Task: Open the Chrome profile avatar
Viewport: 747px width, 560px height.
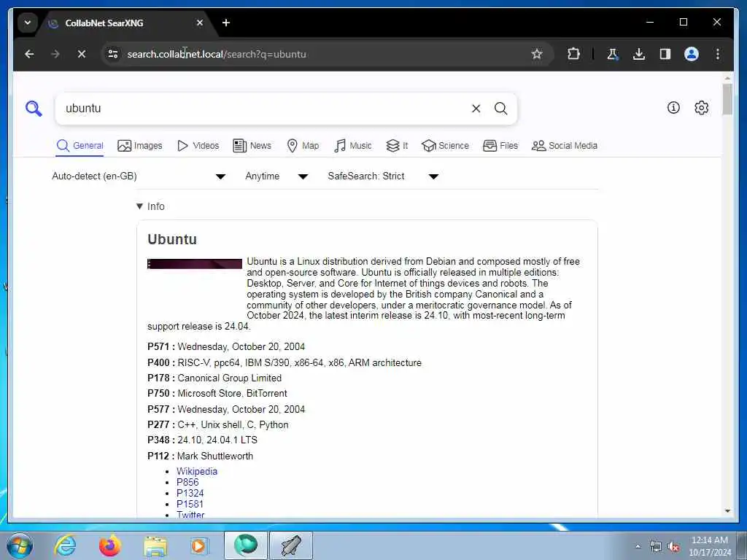Action: point(692,54)
